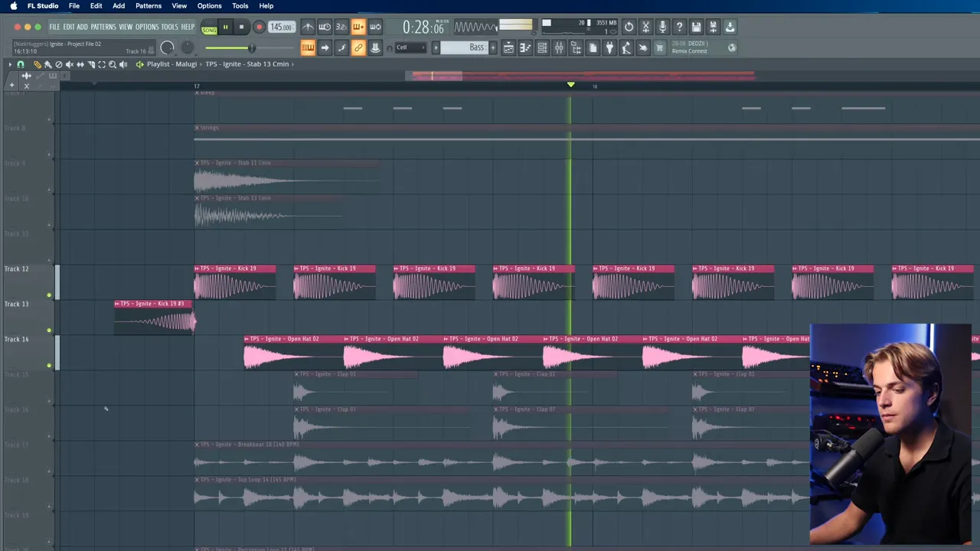980x551 pixels.
Task: Click the metronome icon
Action: (308, 28)
